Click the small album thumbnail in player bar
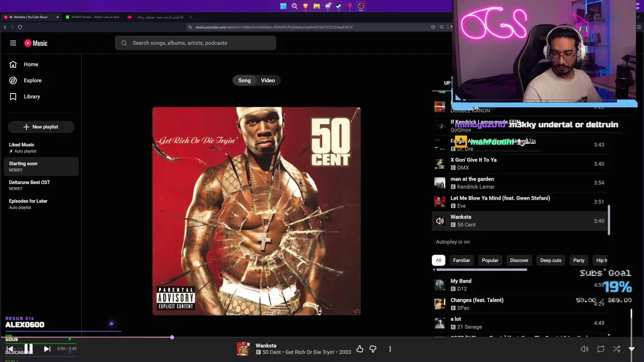The image size is (644, 362). [x=243, y=349]
